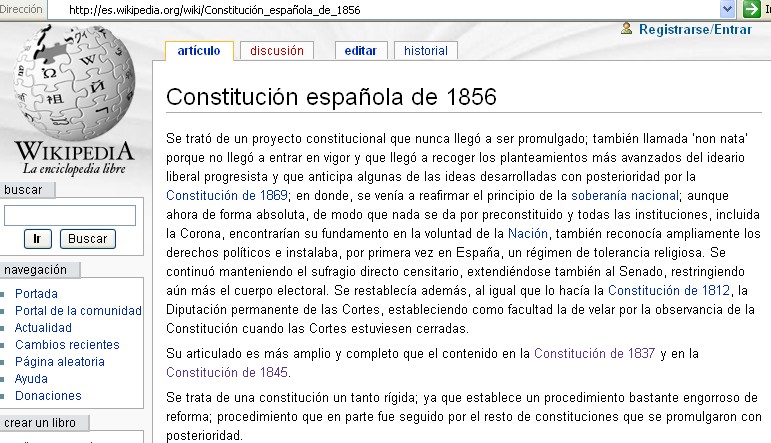
Task: Select the artículo tab
Action: (x=198, y=51)
